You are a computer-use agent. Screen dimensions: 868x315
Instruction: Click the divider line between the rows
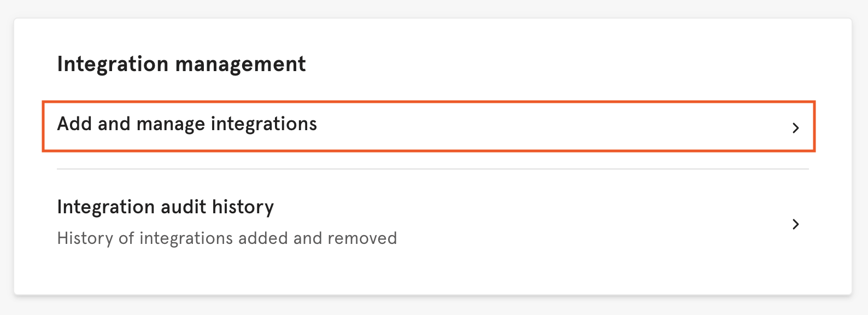(x=432, y=169)
